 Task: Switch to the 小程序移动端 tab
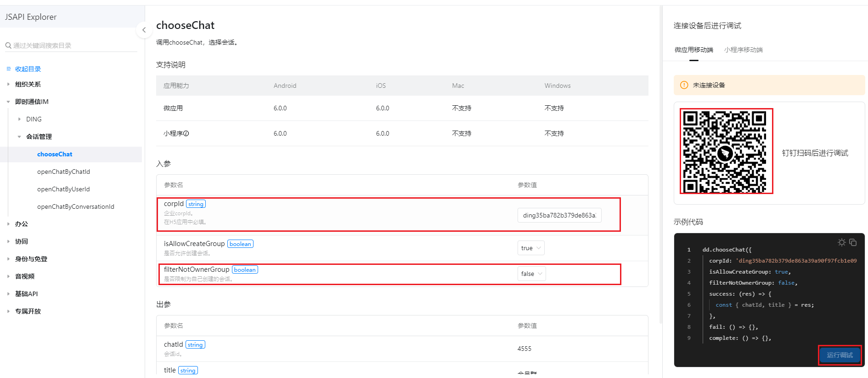tap(743, 50)
